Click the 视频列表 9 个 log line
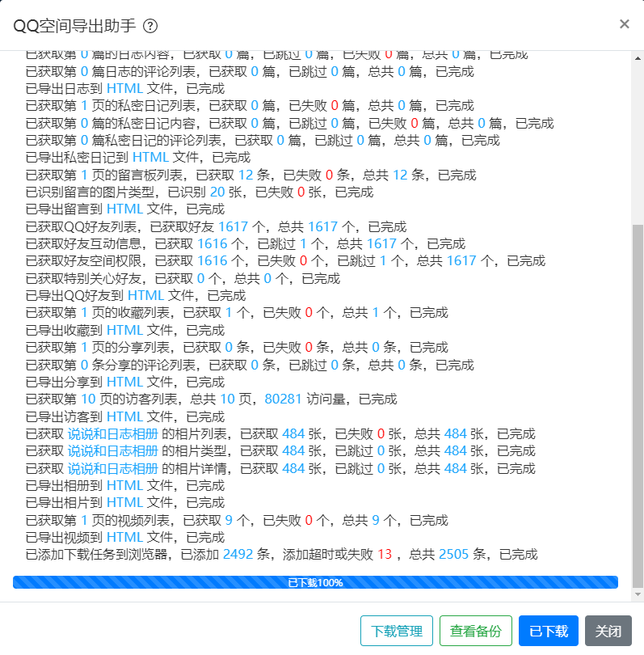Screen dimensions: 644x655 tap(237, 521)
